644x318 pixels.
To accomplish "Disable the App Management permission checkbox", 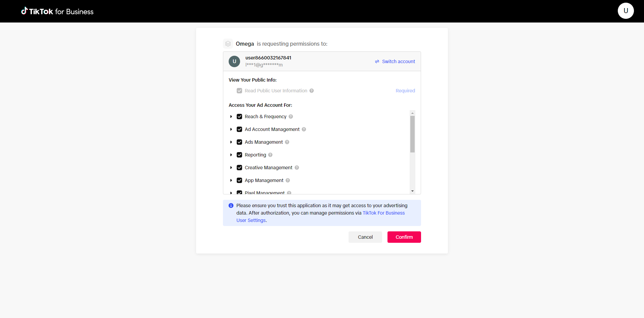I will [239, 180].
